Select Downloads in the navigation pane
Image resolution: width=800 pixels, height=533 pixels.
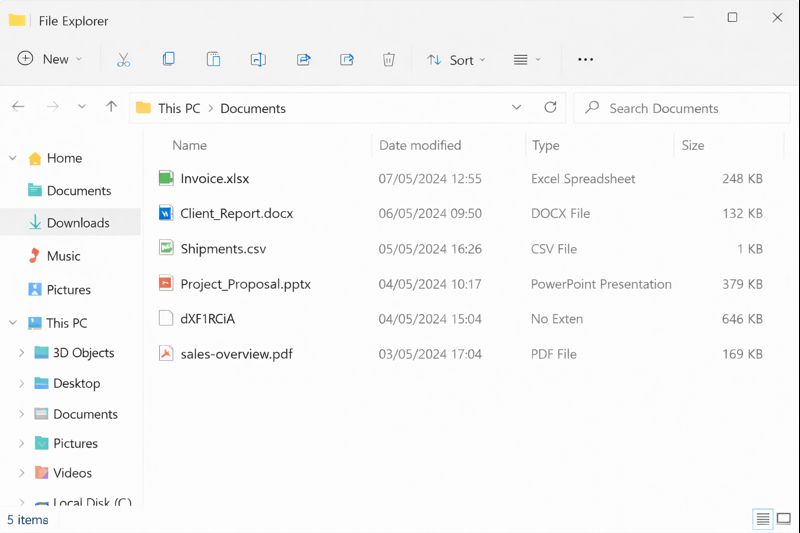pos(77,223)
